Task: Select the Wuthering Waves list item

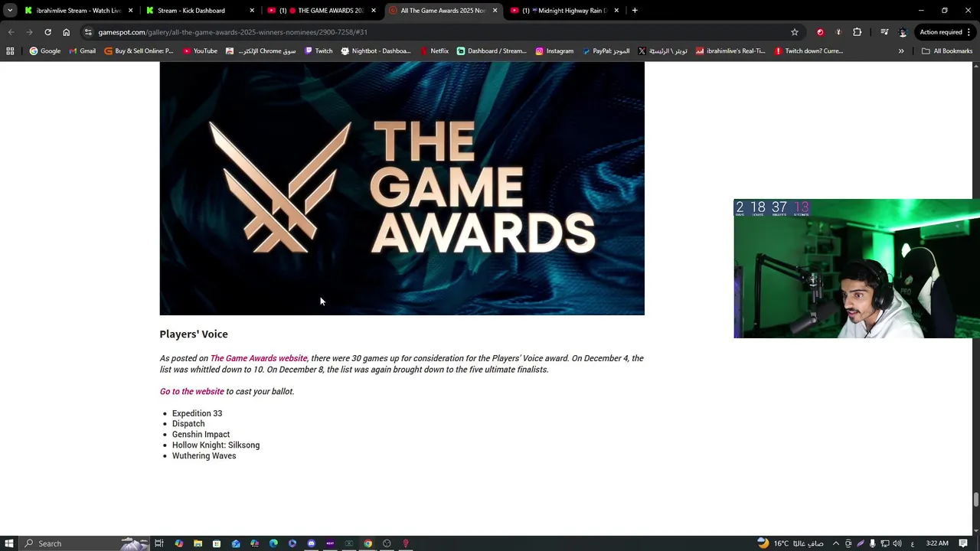Action: (204, 456)
